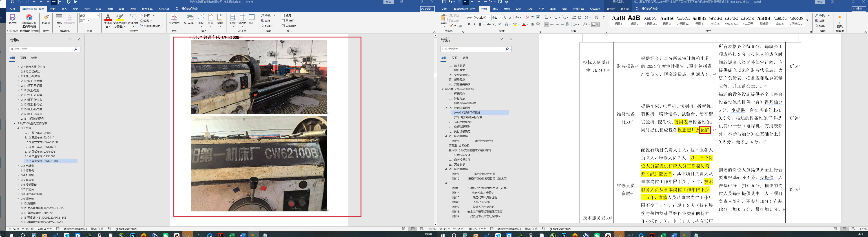This screenshot has width=868, height=237.
Task: Collapse 3.1 车床 in left navigation pane
Action: (x=18, y=128)
